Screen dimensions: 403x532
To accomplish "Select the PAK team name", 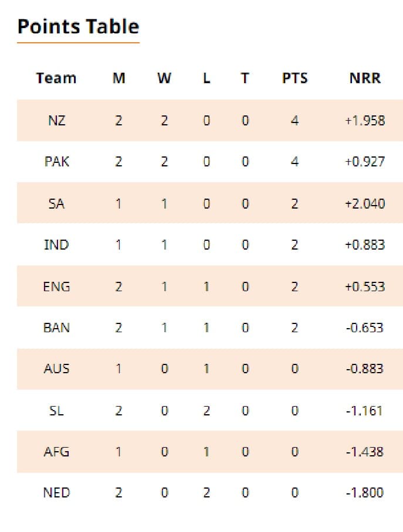I will point(56,162).
